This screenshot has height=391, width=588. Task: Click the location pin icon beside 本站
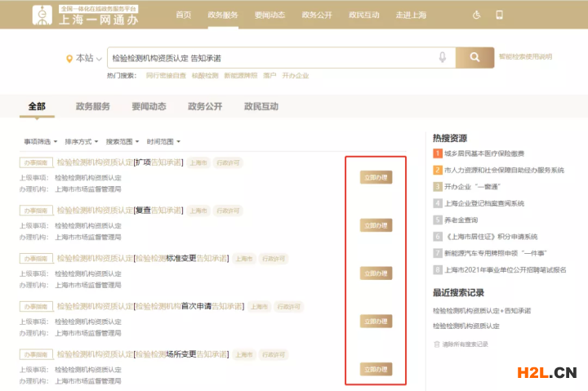click(69, 58)
